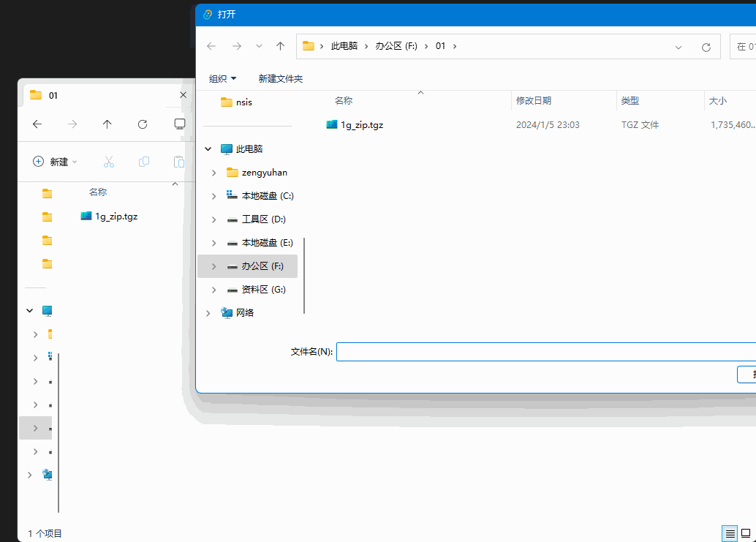The width and height of the screenshot is (756, 542).
Task: Click the Paste icon in Explorer
Action: [x=179, y=162]
